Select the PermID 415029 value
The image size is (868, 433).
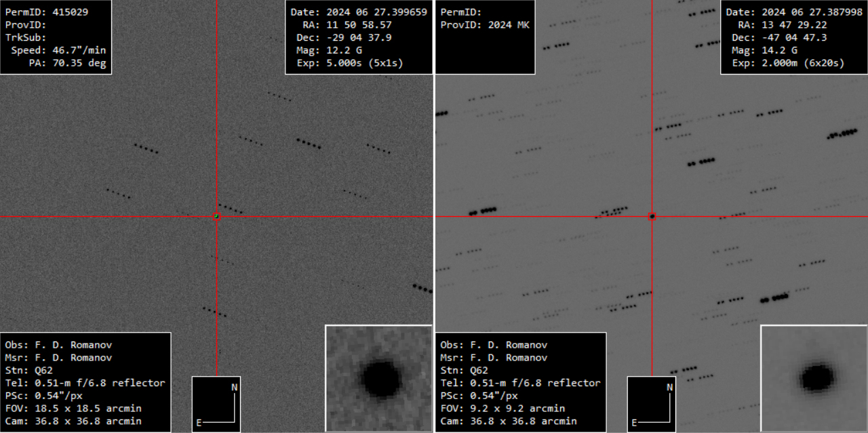tap(70, 12)
